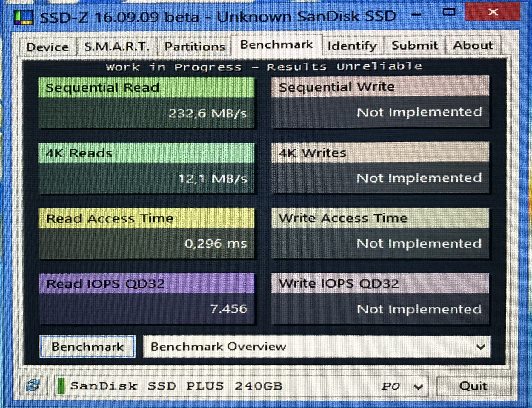Minimize the SSD-Z window

416,15
